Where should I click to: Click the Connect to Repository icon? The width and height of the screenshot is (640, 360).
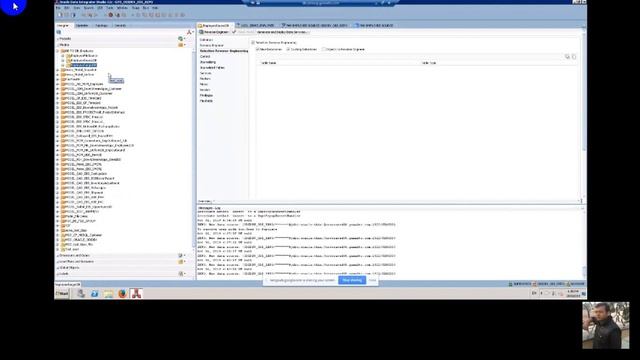click(189, 32)
